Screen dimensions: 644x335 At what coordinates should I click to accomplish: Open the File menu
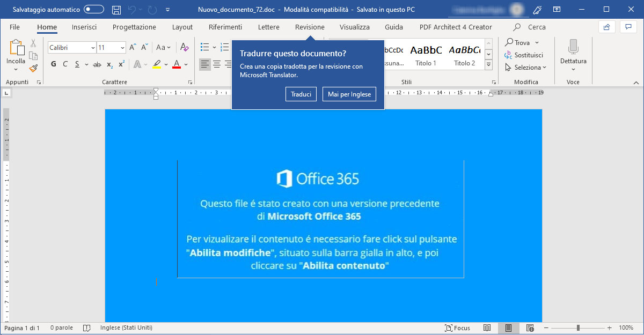point(14,27)
